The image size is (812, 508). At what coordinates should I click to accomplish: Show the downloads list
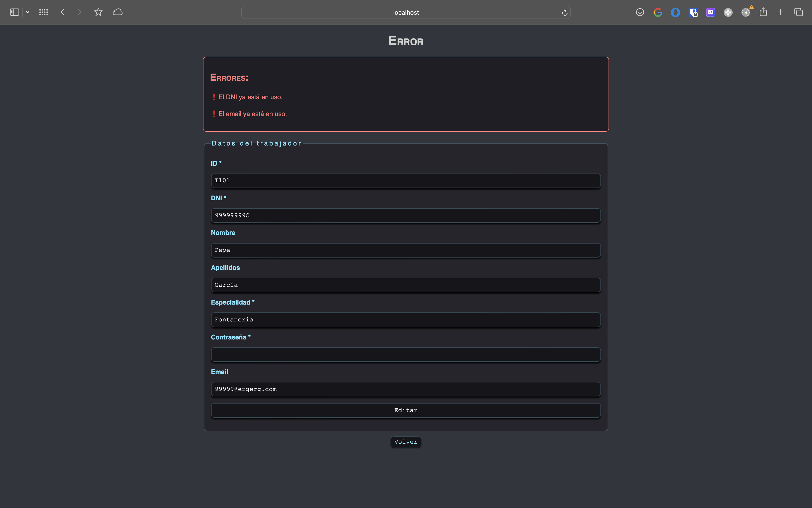click(640, 12)
